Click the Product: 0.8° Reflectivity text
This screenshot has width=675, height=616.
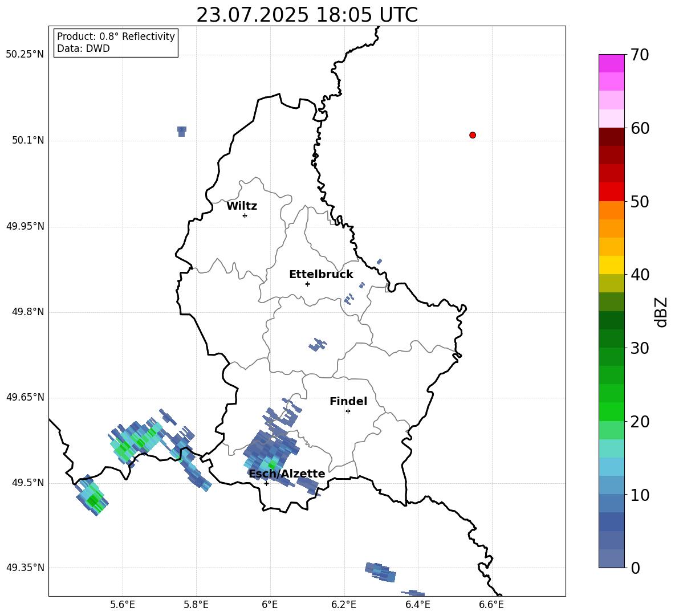(x=116, y=36)
